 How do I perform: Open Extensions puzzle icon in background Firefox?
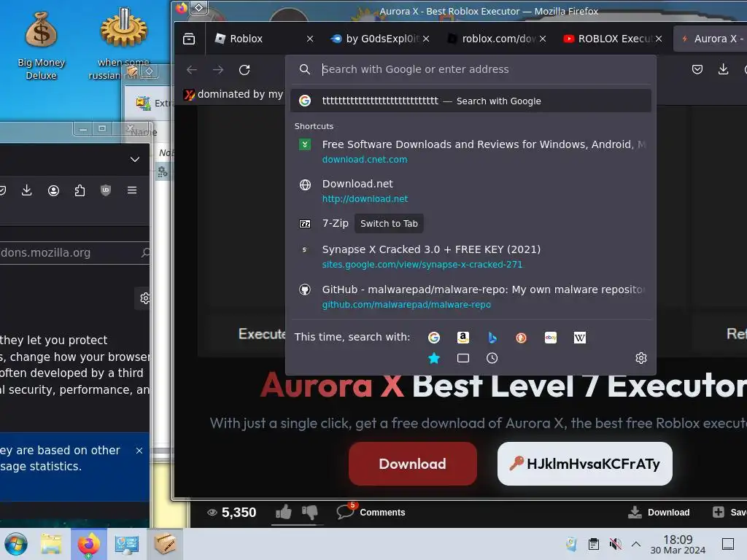(80, 190)
